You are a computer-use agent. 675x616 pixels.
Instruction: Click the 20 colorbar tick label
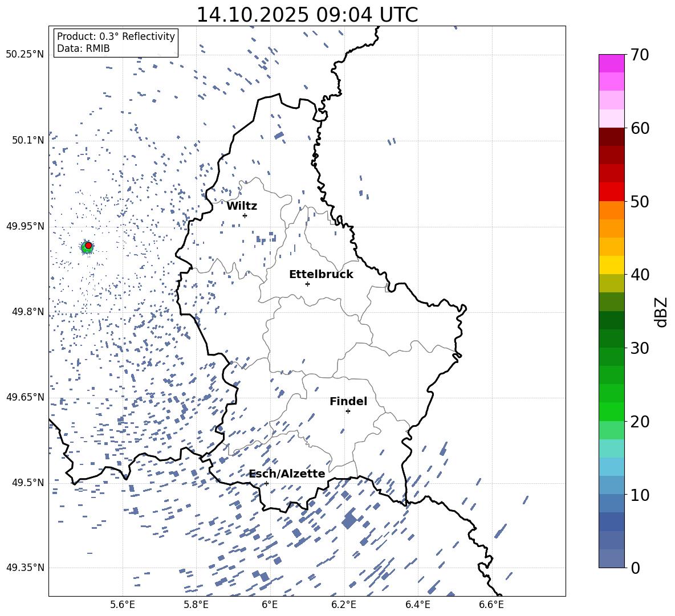tap(640, 422)
